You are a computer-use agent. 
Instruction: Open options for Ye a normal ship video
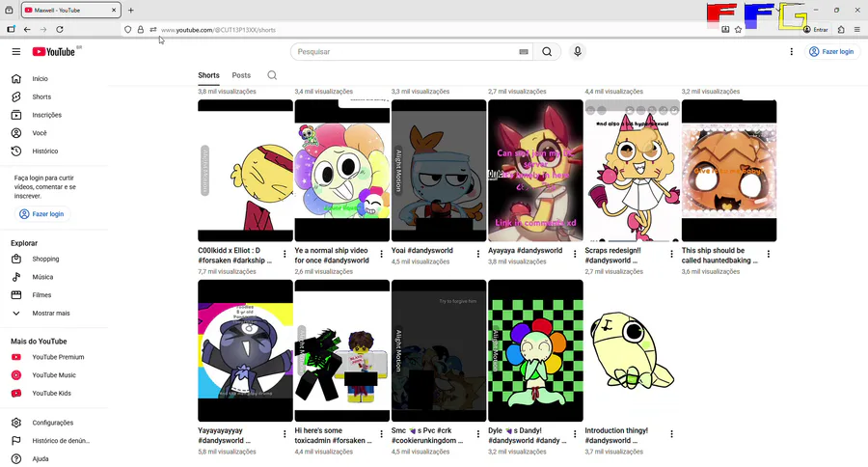(381, 254)
